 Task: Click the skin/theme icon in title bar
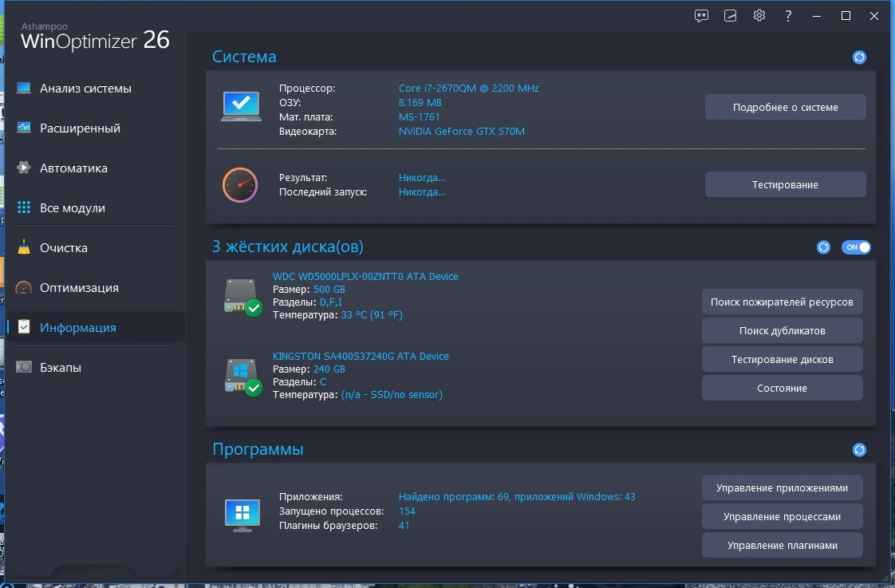coord(730,16)
